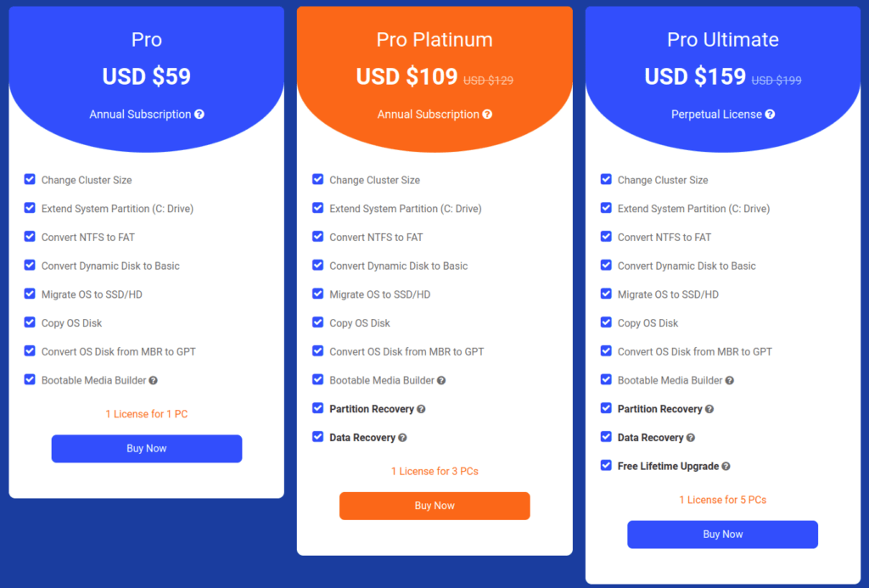Click the Pro Platinum USD $109 price

click(406, 76)
